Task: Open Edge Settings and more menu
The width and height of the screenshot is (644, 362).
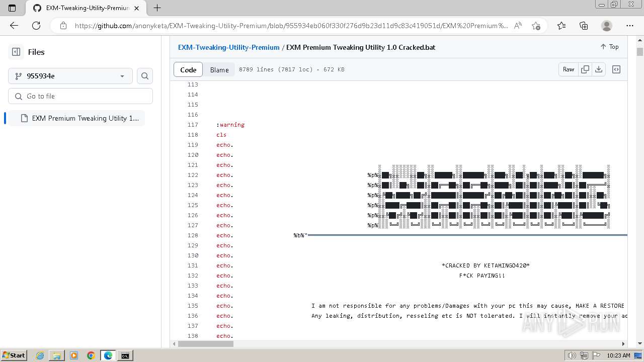Action: click(630, 26)
